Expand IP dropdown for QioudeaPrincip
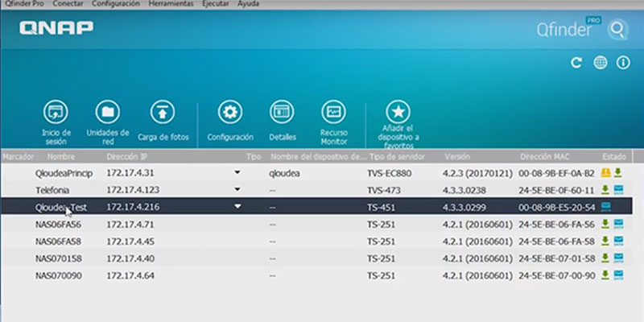Image resolution: width=644 pixels, height=322 pixels. 237,172
